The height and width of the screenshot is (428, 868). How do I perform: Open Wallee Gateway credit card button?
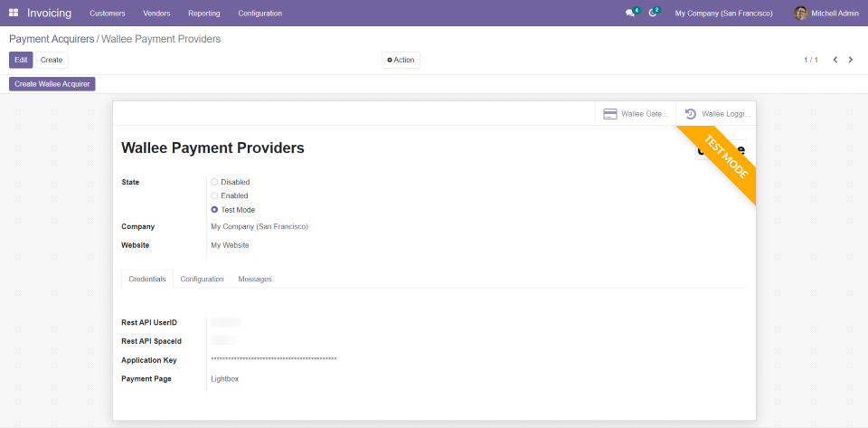pos(635,114)
